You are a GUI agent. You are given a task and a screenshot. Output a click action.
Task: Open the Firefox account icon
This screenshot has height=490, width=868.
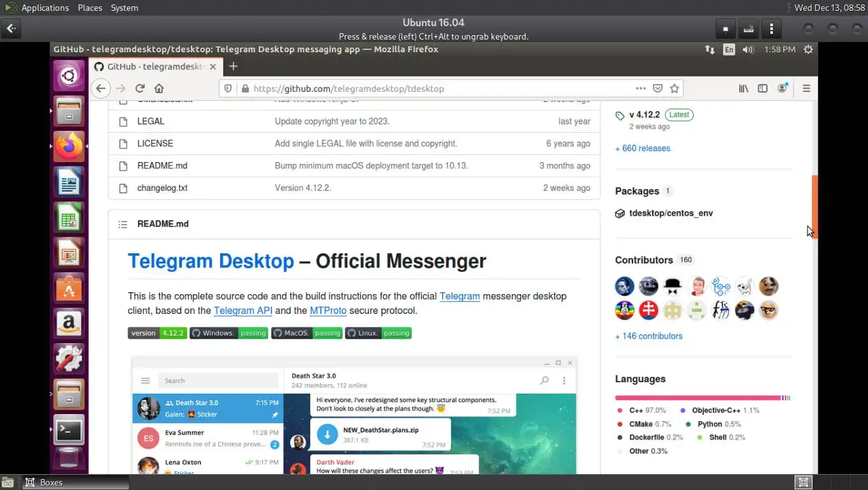[x=782, y=89]
